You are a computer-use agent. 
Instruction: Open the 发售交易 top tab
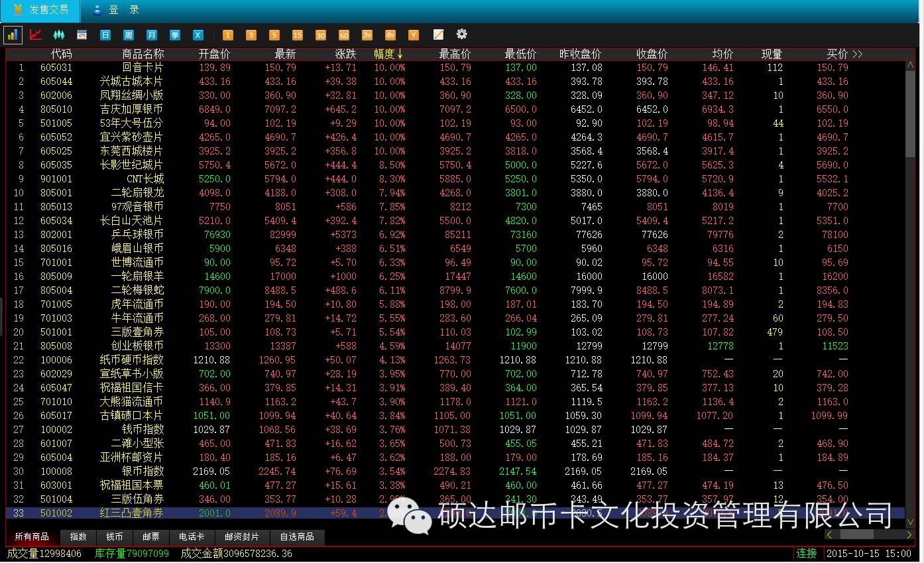coord(40,10)
